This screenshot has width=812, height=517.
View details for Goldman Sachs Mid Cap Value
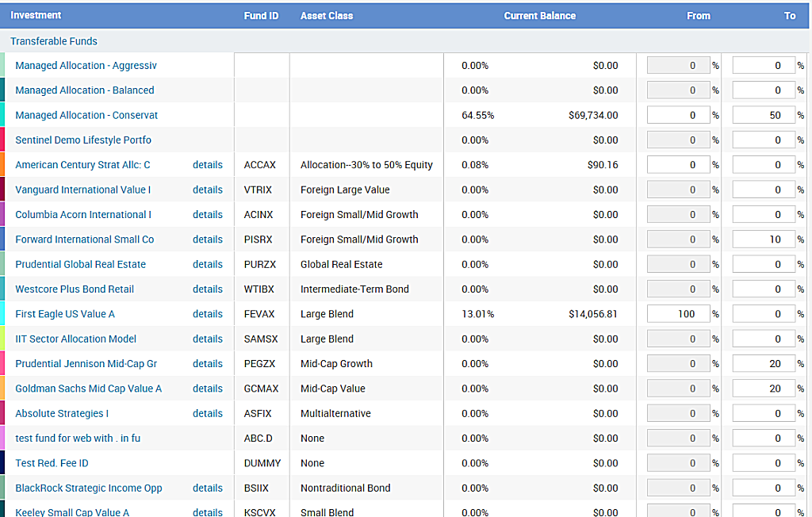point(208,389)
